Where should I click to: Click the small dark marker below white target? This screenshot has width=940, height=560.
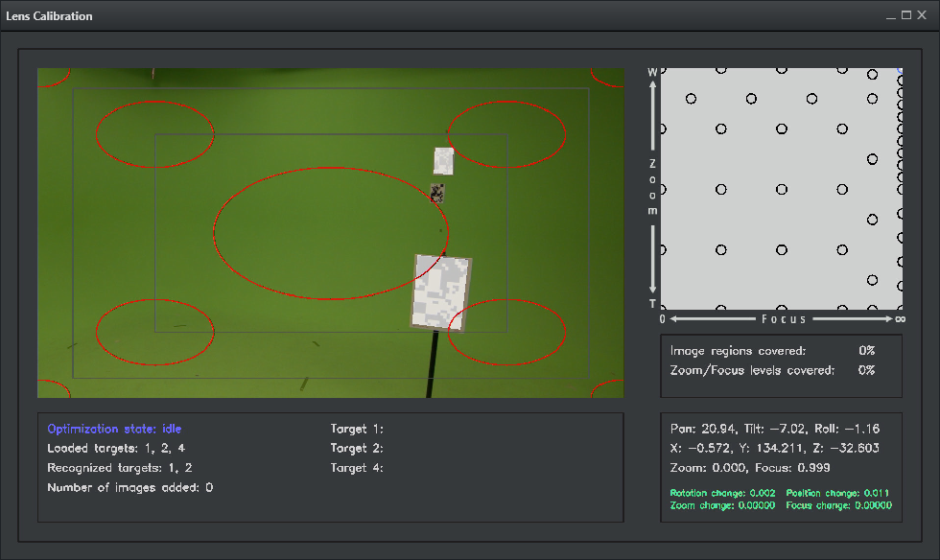click(437, 192)
